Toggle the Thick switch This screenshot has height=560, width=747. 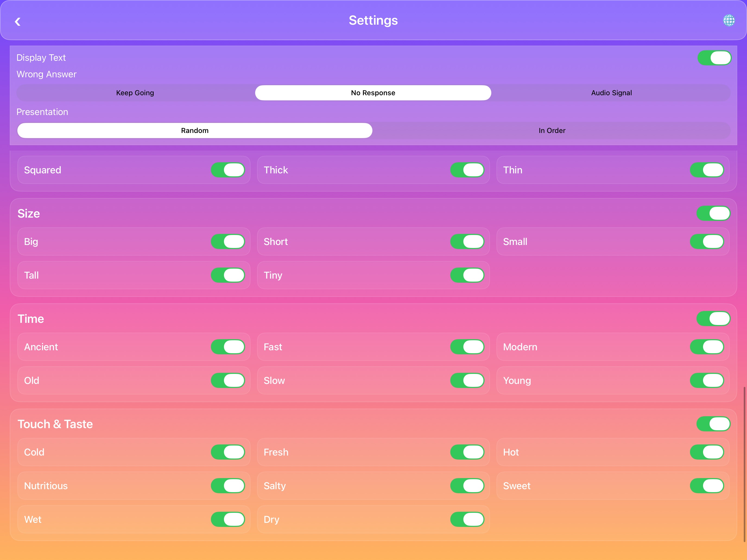(467, 170)
